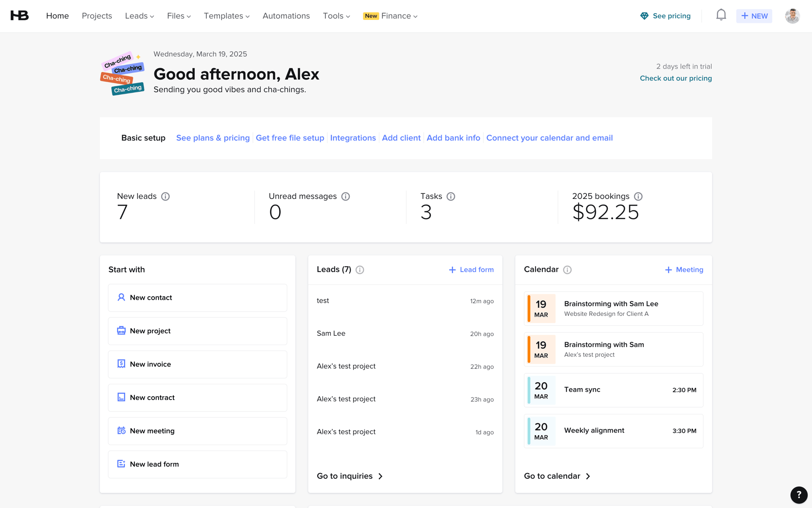This screenshot has width=812, height=508.
Task: Add a new Meeting to calendar
Action: tap(684, 270)
